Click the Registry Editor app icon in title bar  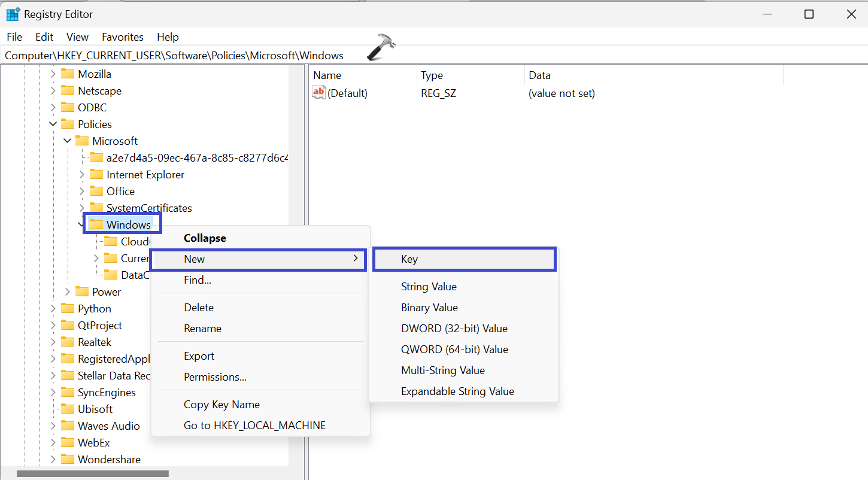(13, 14)
